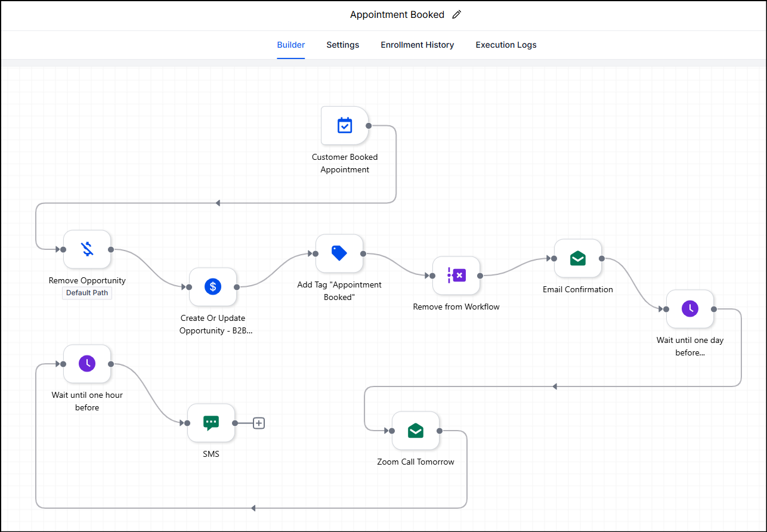Click the output port of the trigger node
Screen dimensions: 767x532
point(369,126)
